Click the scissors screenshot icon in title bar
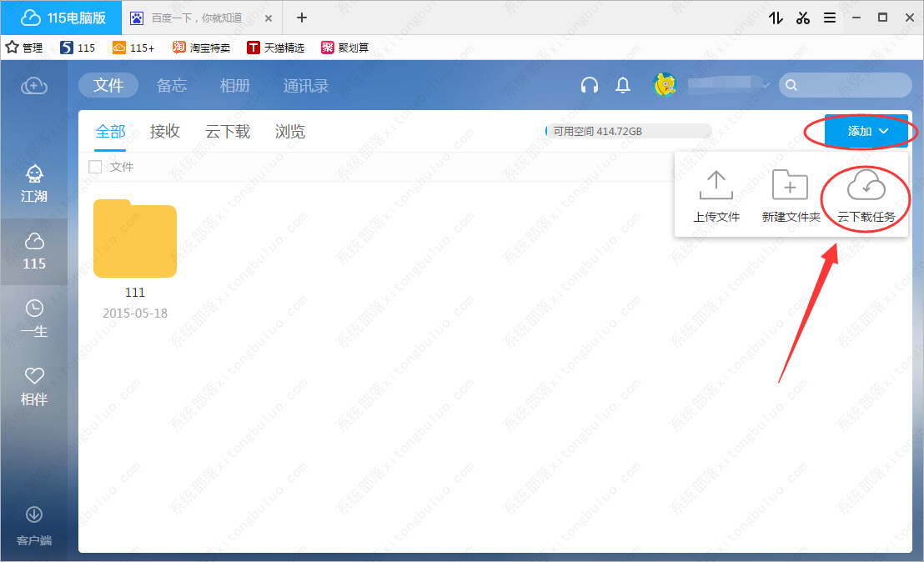This screenshot has width=924, height=562. [802, 17]
